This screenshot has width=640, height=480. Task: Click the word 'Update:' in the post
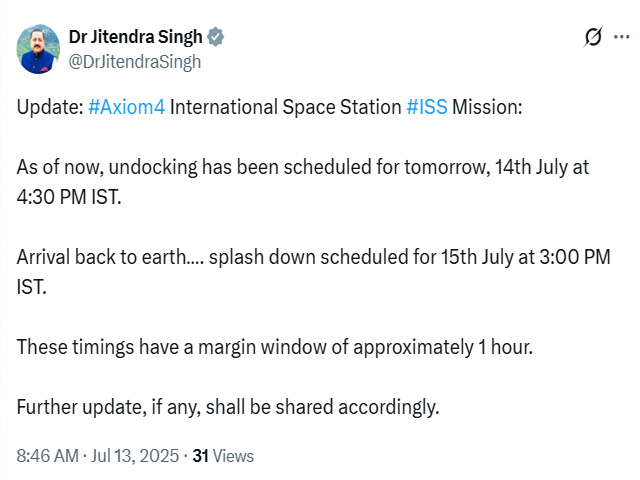(x=50, y=107)
